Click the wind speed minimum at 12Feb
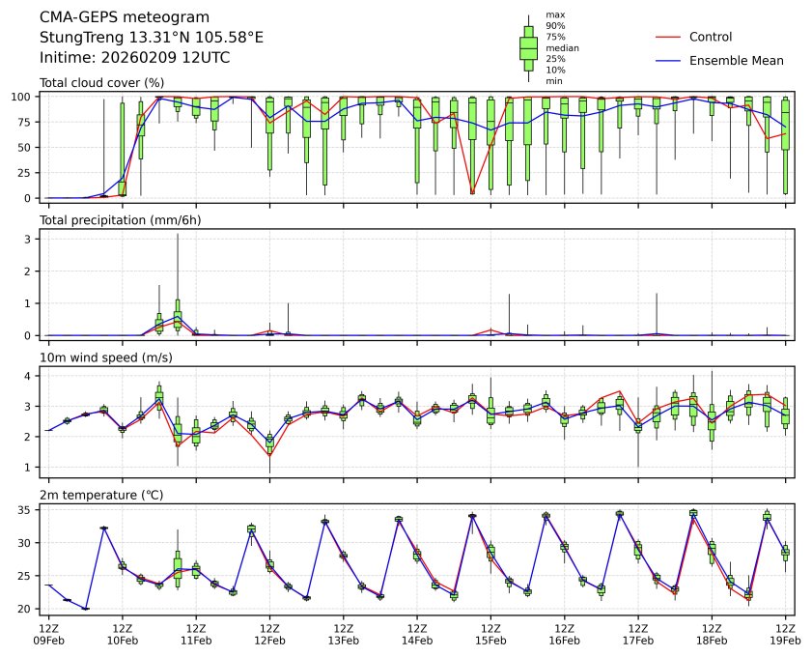The height and width of the screenshot is (657, 812). coord(270,455)
